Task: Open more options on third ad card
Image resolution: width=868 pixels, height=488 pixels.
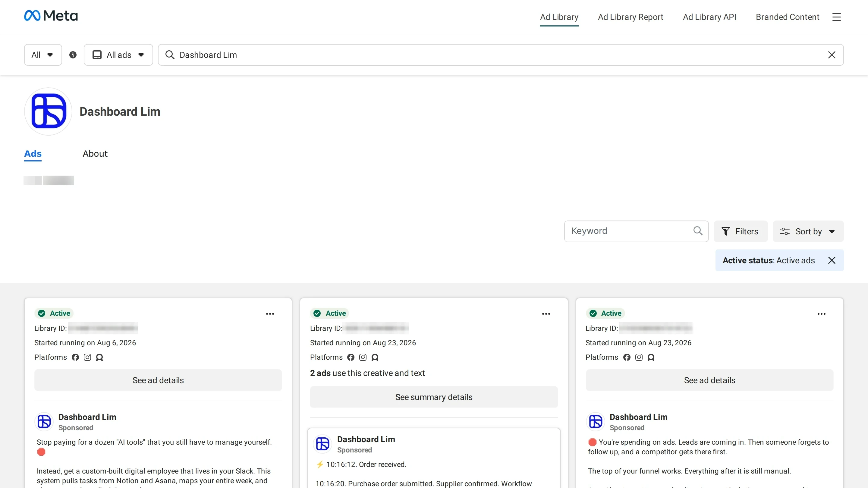Action: [822, 314]
